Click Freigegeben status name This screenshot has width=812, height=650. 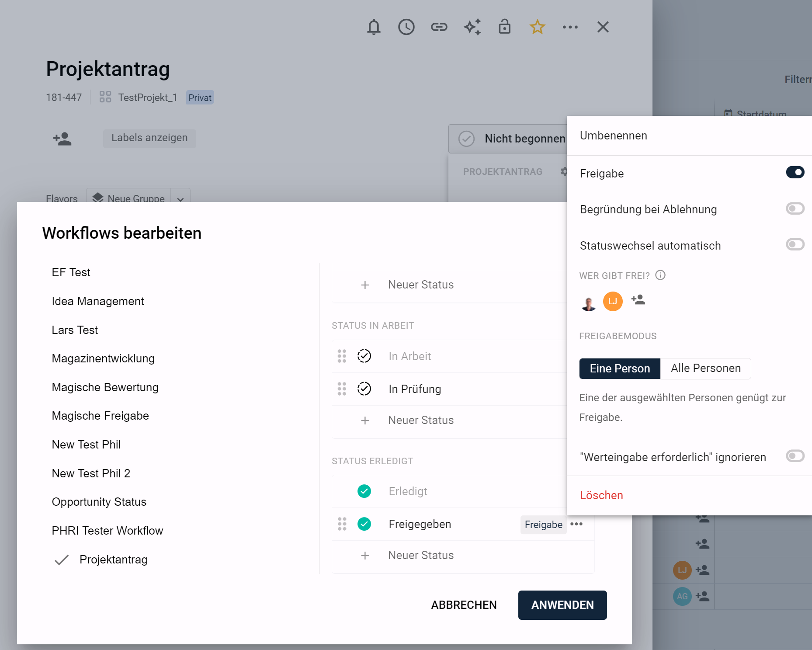420,524
